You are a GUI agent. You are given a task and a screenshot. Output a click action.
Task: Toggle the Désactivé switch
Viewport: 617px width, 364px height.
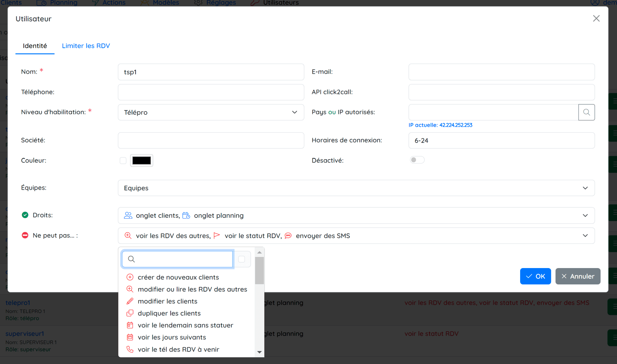(x=417, y=160)
